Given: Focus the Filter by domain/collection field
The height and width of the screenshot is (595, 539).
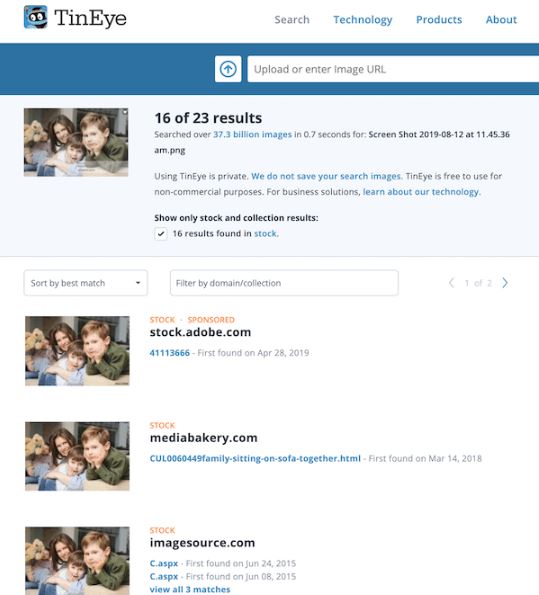Looking at the screenshot, I should click(284, 283).
